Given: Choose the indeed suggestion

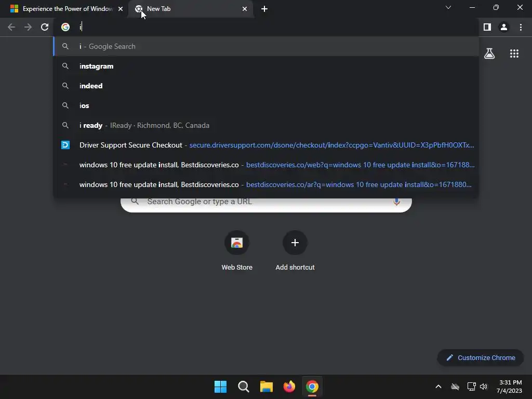Looking at the screenshot, I should pyautogui.click(x=266, y=86).
